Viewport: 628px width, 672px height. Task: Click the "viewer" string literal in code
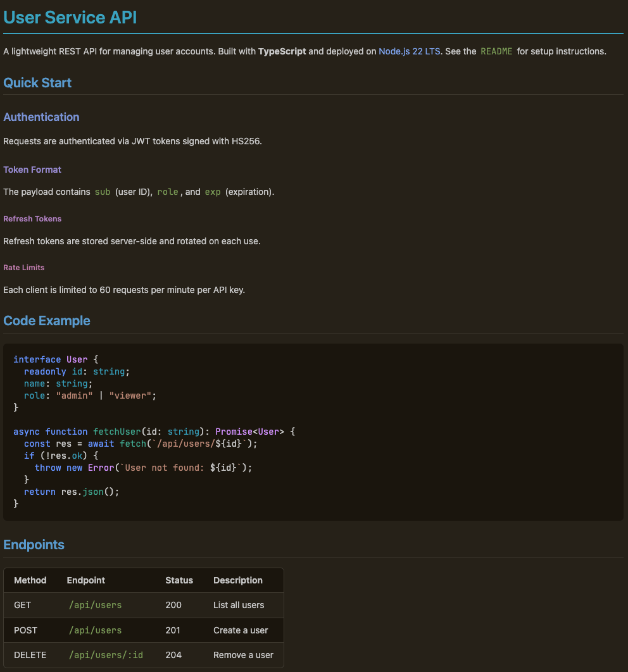click(x=130, y=395)
